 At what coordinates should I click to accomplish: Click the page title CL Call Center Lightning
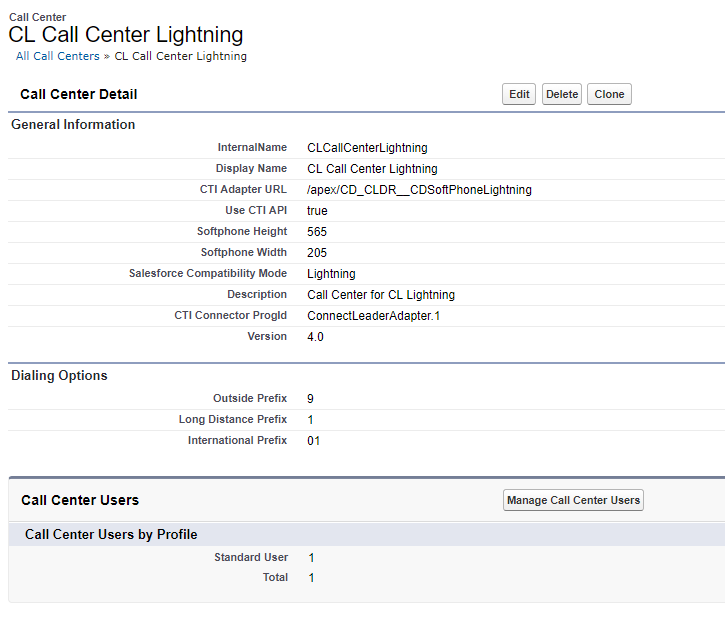coord(126,35)
